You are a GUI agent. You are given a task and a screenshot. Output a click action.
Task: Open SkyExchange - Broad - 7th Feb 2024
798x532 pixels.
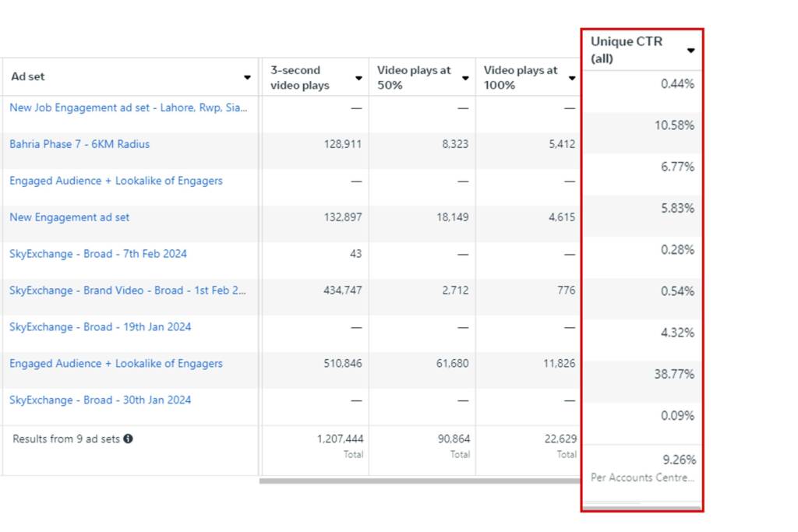pyautogui.click(x=98, y=254)
